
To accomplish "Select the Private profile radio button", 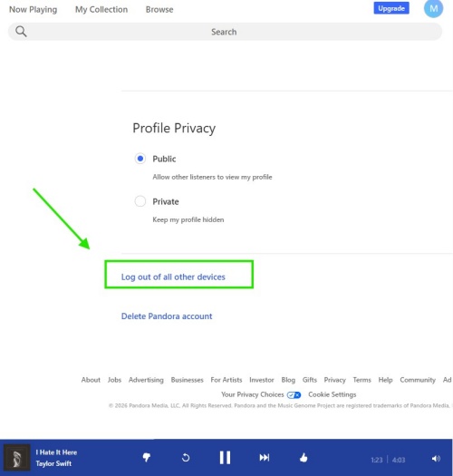I will click(x=140, y=201).
